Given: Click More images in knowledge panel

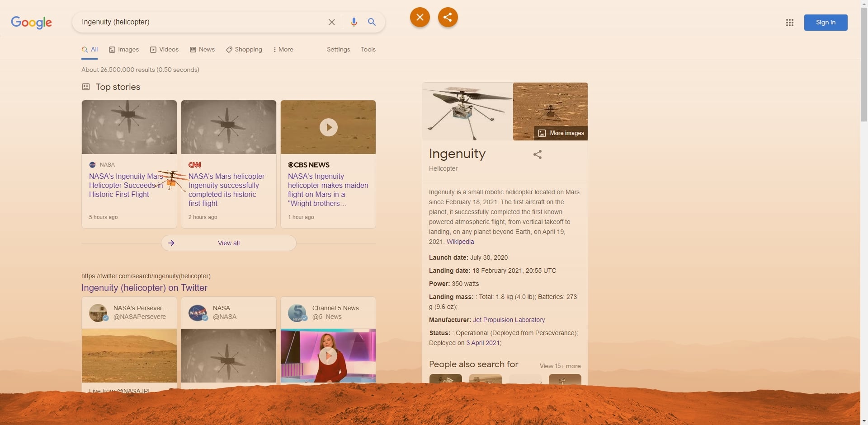Looking at the screenshot, I should point(561,133).
